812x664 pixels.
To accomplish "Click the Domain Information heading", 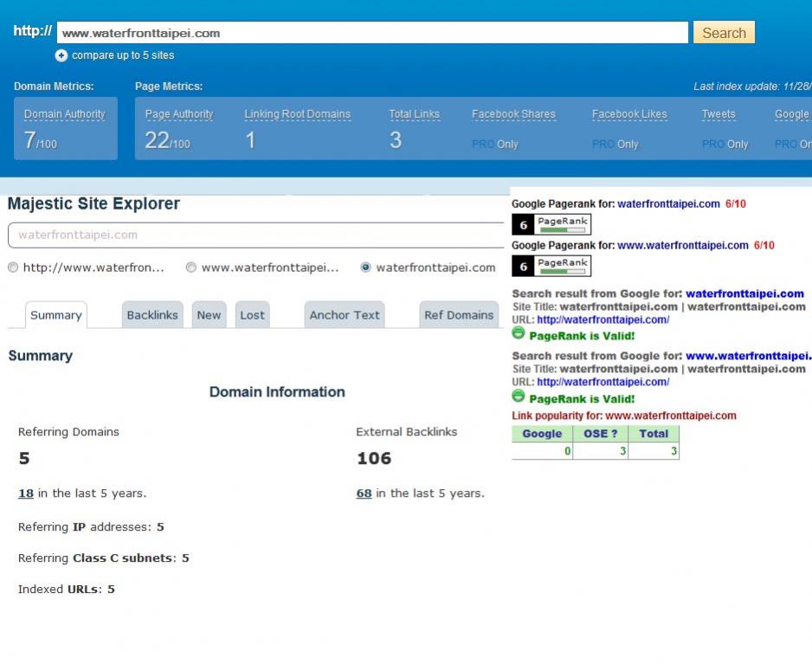I will coord(277,392).
